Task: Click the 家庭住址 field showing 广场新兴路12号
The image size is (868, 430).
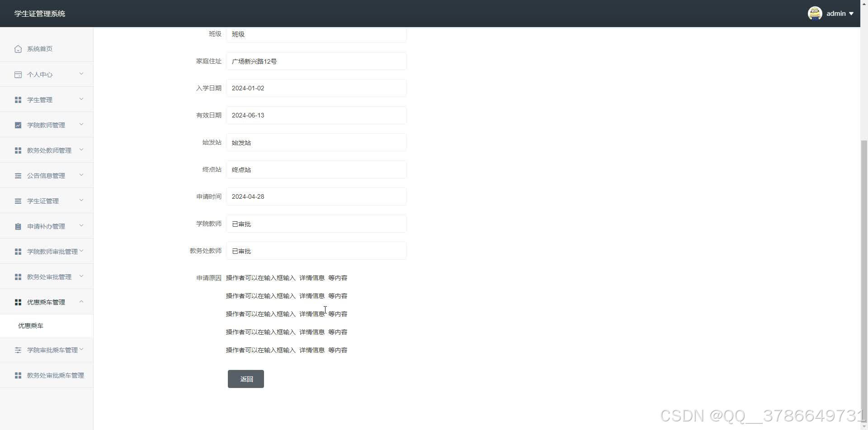Action: (316, 61)
